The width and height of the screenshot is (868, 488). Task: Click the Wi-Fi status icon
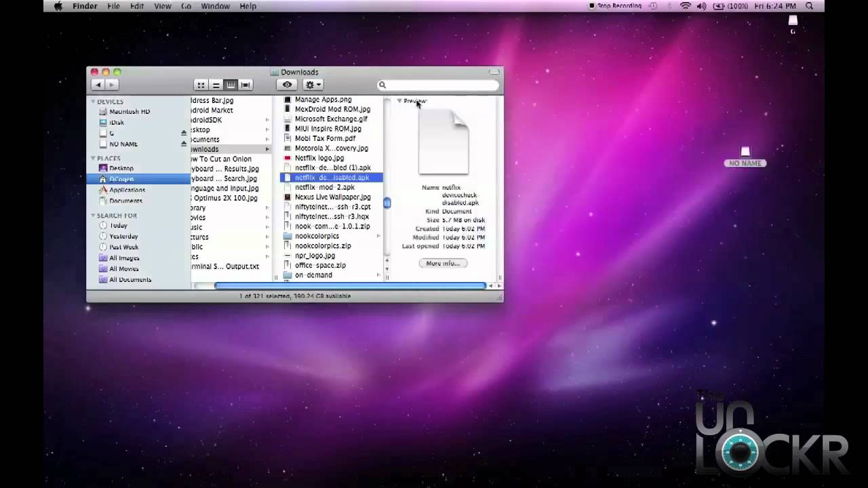(x=685, y=6)
